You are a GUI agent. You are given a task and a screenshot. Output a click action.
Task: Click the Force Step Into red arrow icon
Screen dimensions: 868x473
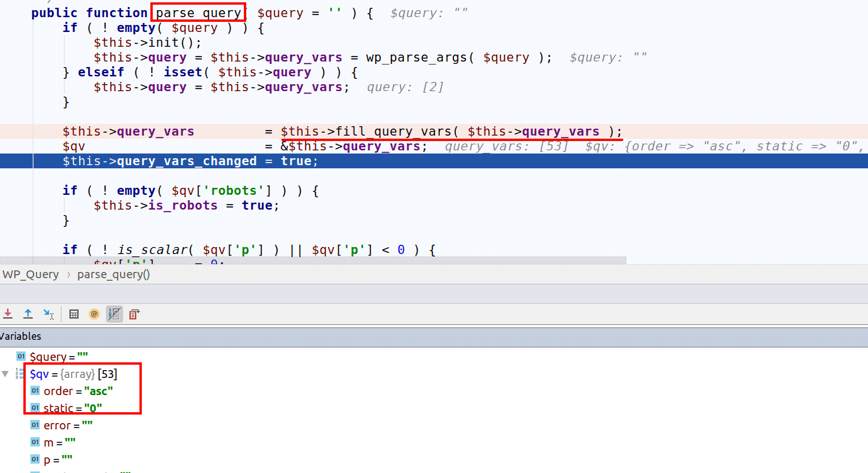(x=8, y=314)
